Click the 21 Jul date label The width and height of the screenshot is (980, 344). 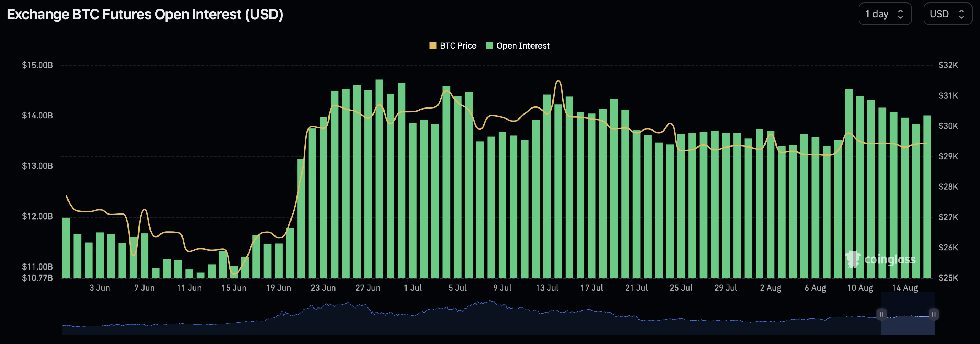point(636,288)
